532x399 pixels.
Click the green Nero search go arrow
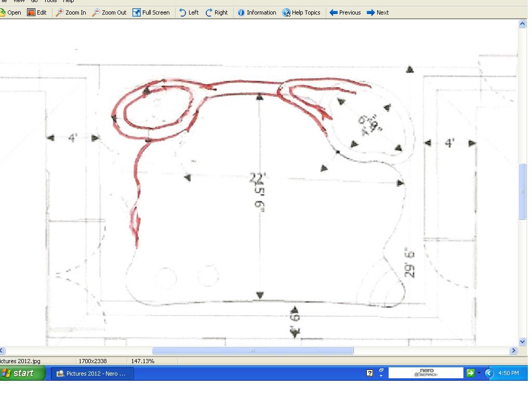point(470,373)
